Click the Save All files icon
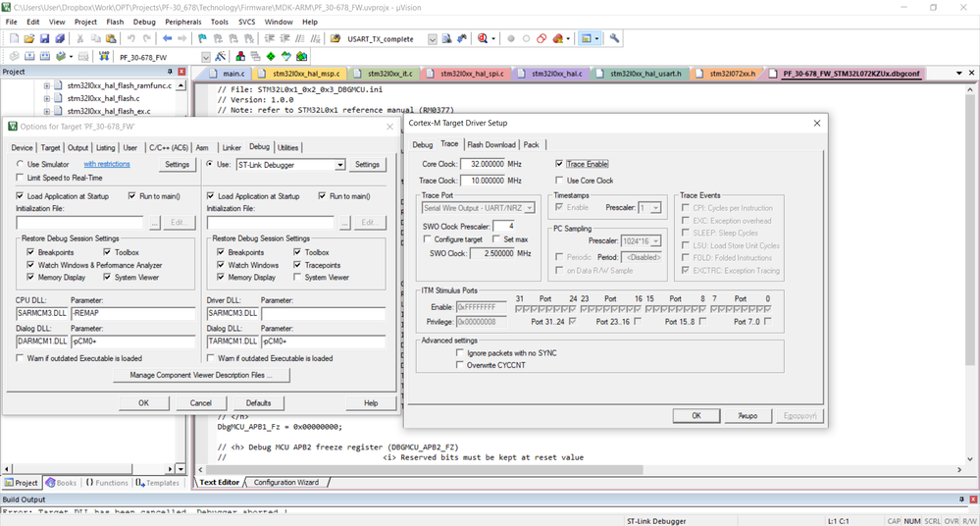 [x=60, y=39]
